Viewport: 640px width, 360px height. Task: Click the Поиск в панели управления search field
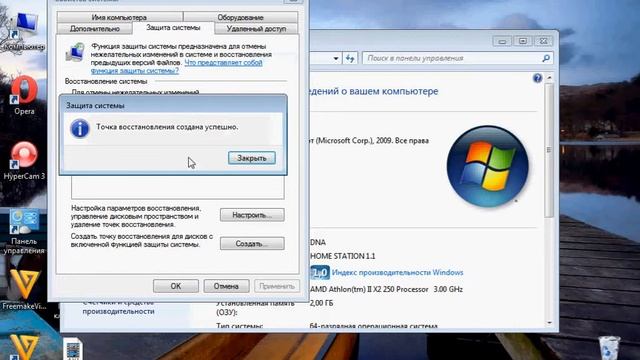[x=458, y=58]
